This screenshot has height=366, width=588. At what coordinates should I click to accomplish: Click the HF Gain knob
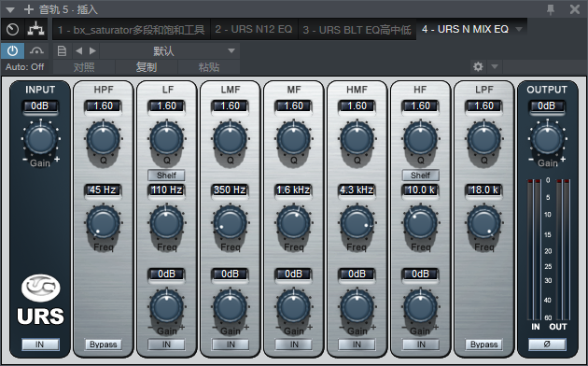(x=420, y=307)
